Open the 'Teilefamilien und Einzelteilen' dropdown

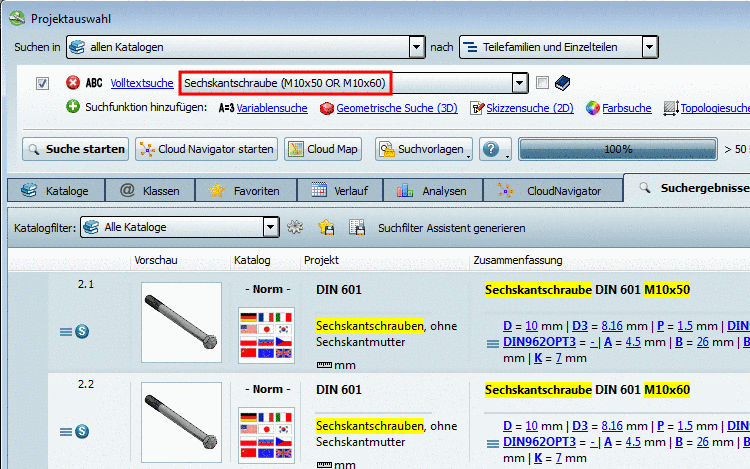pos(558,47)
